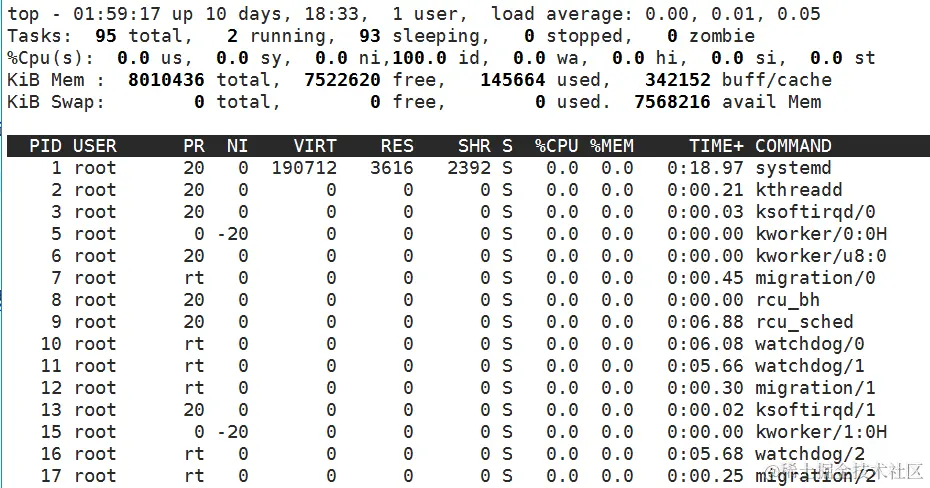
Task: Click the %Cpu(s) label
Action: click(51, 58)
